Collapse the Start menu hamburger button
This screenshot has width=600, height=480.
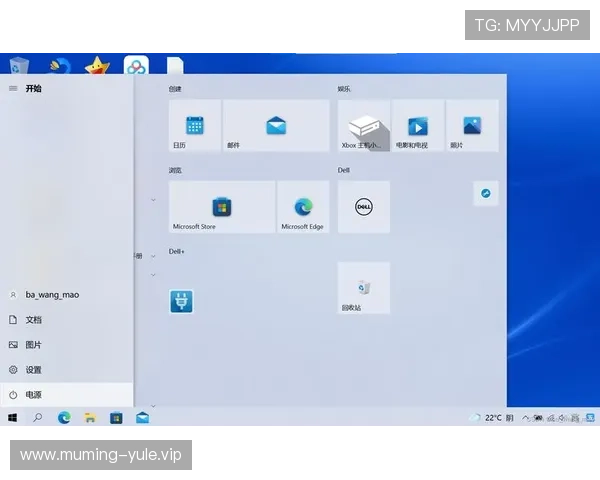click(x=13, y=88)
